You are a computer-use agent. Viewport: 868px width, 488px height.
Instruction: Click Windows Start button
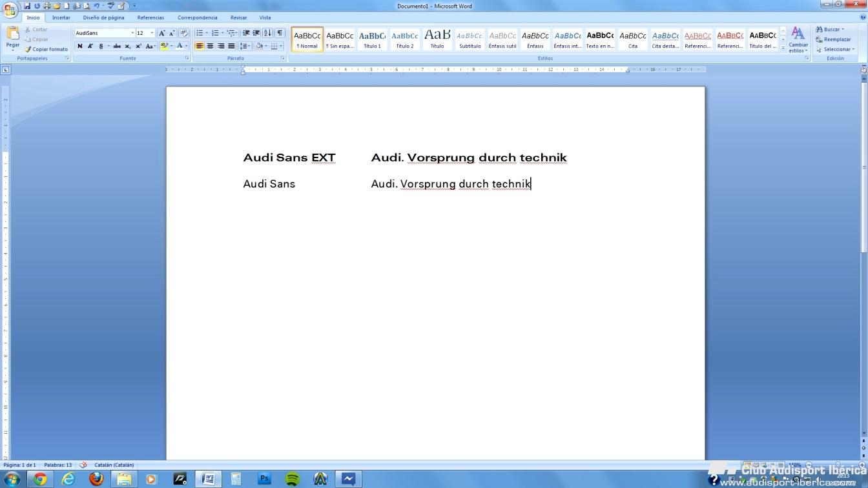click(x=12, y=479)
